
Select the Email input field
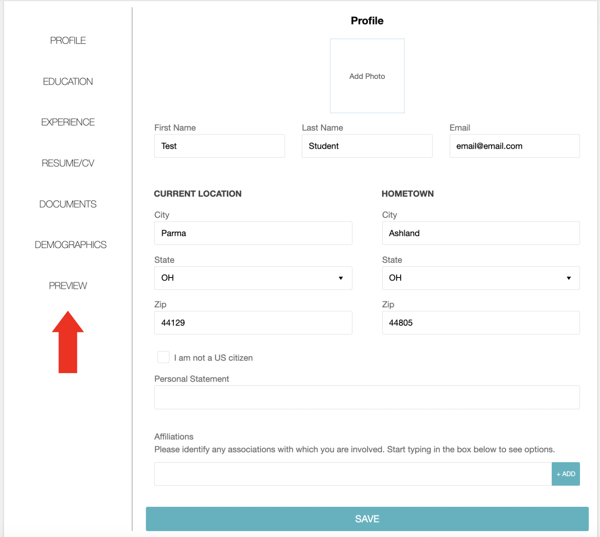coord(514,146)
